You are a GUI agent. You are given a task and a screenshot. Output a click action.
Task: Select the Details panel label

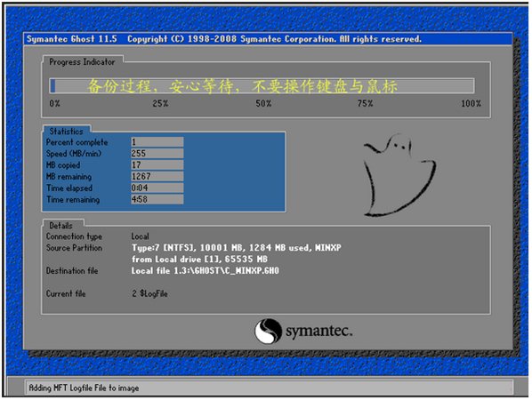click(x=60, y=226)
